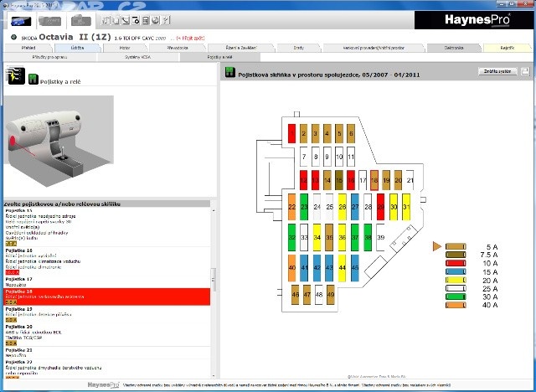Screen dimensions: 536x392
Task: Select red fuse 29 in the diagram
Action: click(x=380, y=207)
